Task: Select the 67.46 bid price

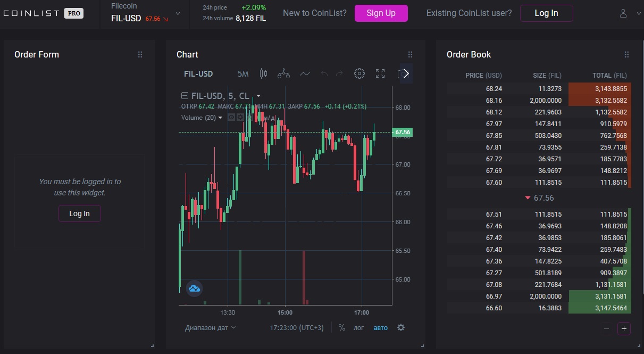Action: (x=494, y=226)
